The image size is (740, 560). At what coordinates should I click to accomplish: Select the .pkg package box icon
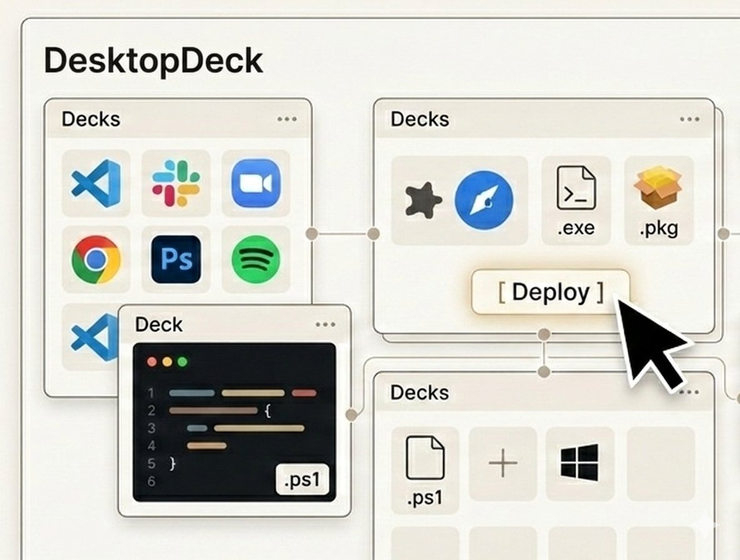point(659,201)
